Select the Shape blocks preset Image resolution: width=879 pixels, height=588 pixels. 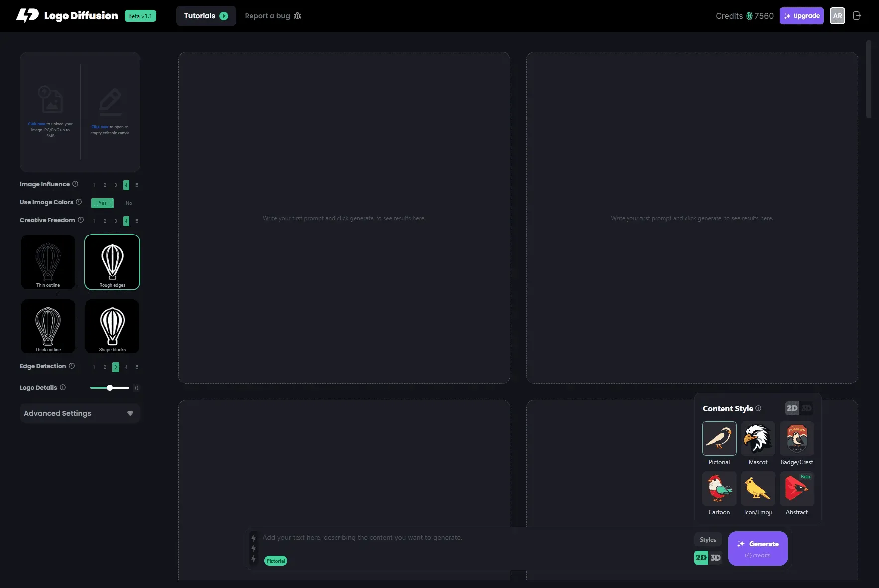coord(112,326)
